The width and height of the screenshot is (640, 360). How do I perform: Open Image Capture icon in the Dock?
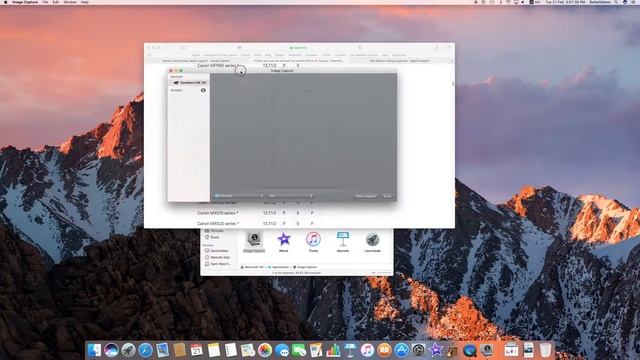click(487, 350)
